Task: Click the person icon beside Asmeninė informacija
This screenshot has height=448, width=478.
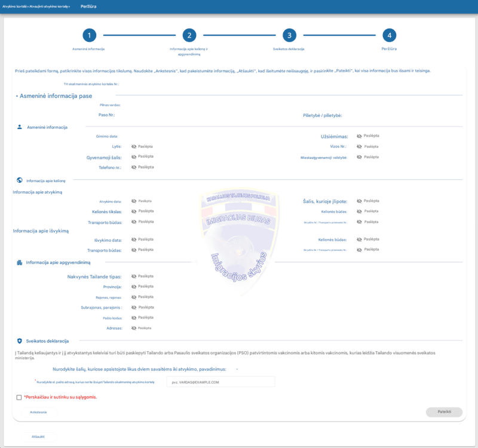Action: [20, 127]
